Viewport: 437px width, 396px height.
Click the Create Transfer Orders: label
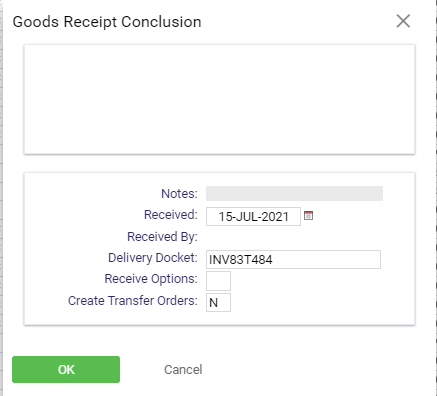(133, 301)
